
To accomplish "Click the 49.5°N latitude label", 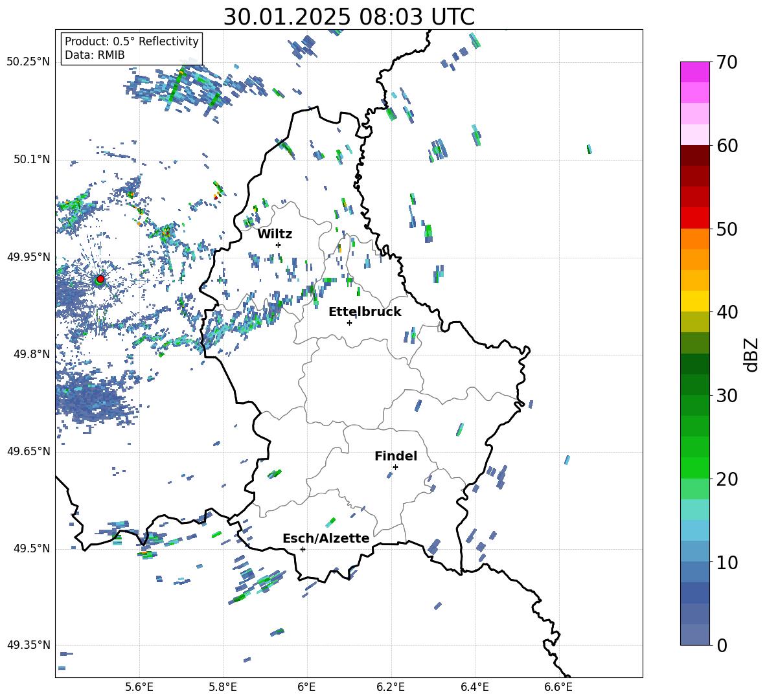I will 31,548.
